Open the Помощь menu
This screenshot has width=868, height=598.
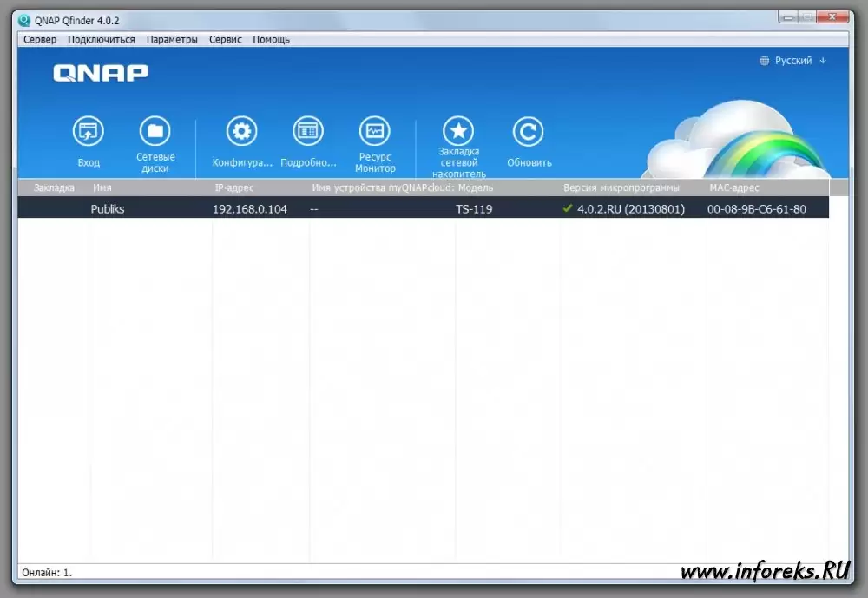[271, 39]
